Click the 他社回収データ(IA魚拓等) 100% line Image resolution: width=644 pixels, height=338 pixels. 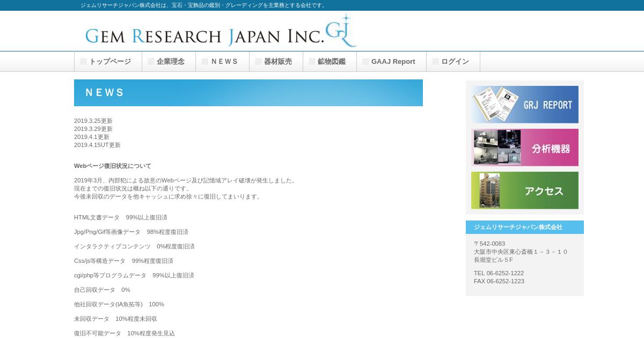(119, 305)
